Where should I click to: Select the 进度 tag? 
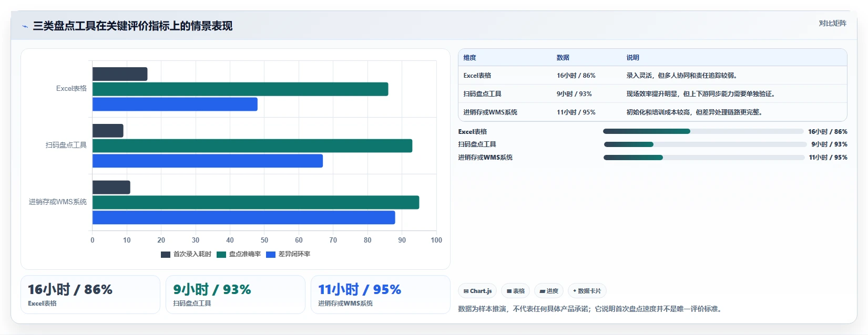tap(549, 291)
